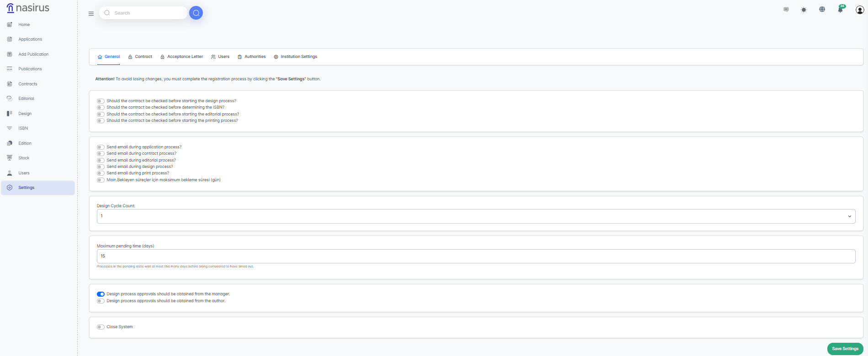Click the Save Settings button
This screenshot has width=868, height=356.
pyautogui.click(x=845, y=349)
